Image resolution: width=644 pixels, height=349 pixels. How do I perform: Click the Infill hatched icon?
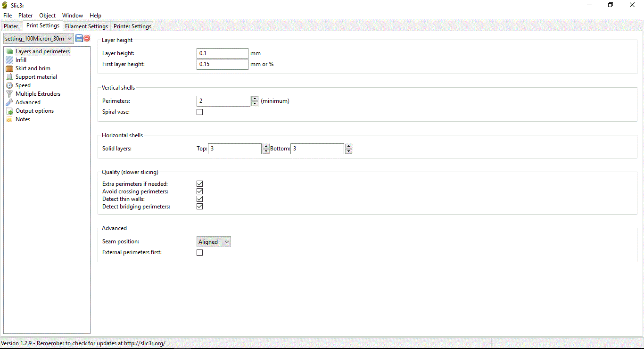pos(9,60)
